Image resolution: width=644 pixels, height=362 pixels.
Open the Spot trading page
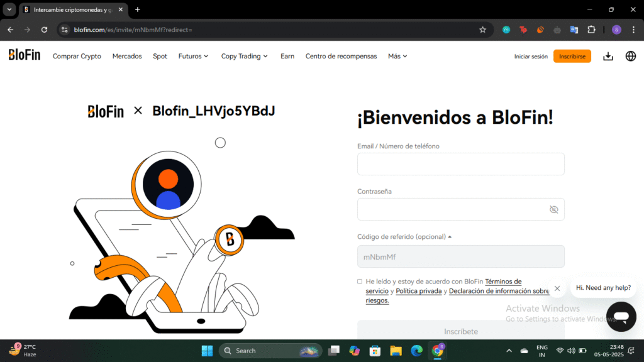pos(160,56)
